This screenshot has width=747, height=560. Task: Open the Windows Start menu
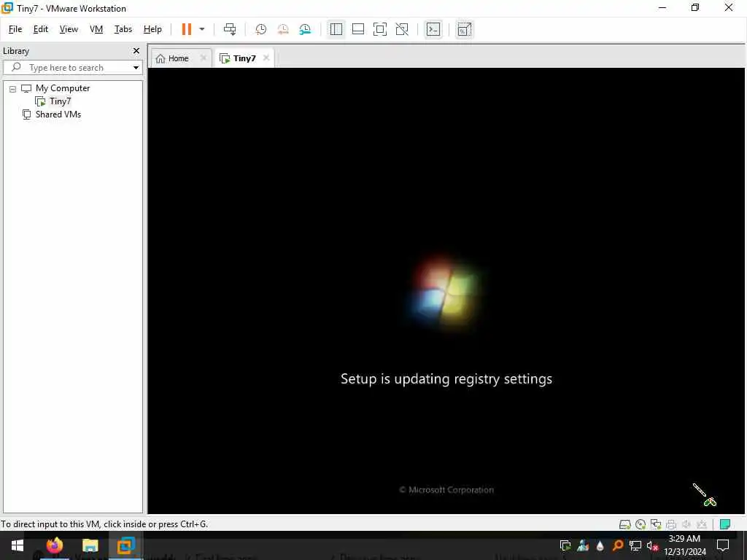tap(18, 545)
